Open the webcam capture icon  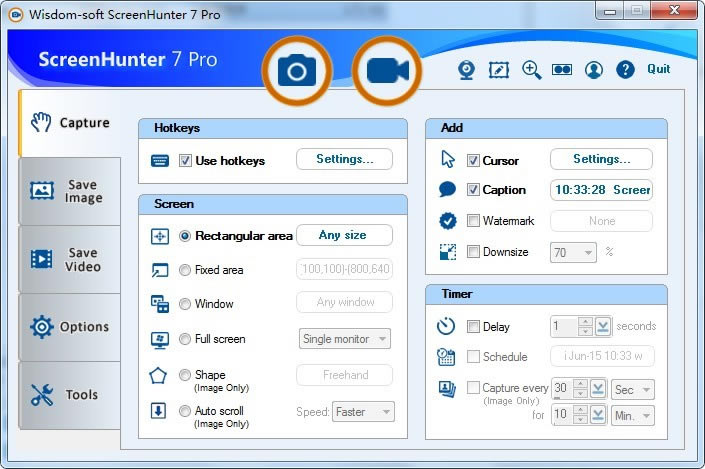[466, 70]
